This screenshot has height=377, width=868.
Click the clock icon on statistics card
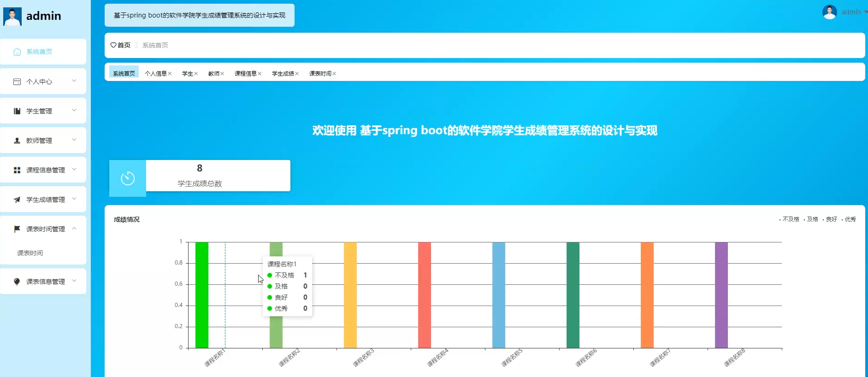[x=128, y=178]
